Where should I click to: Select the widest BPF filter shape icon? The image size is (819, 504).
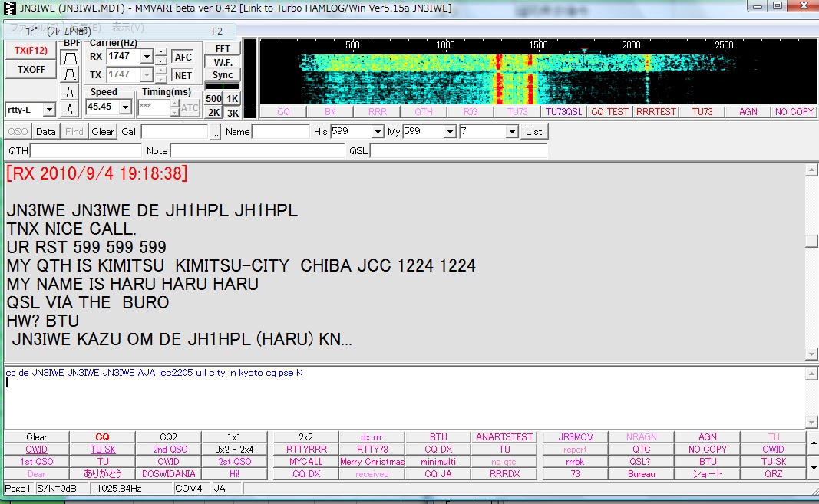(x=70, y=58)
